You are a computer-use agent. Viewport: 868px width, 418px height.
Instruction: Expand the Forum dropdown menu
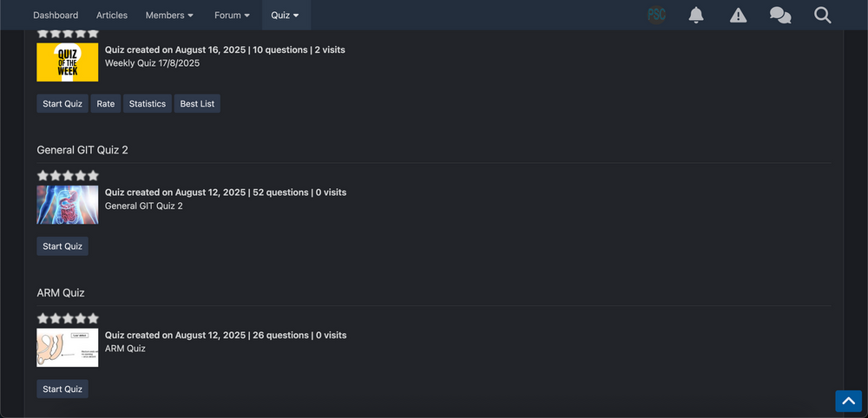tap(232, 15)
